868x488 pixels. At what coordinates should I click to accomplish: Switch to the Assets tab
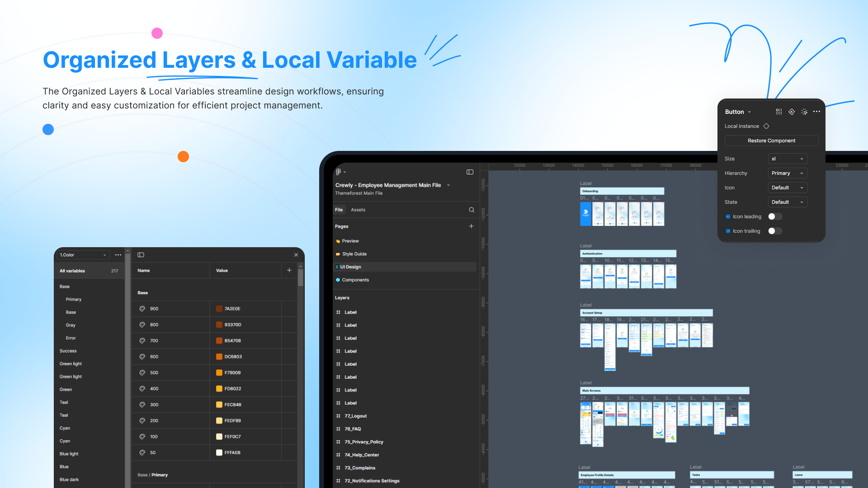(358, 210)
